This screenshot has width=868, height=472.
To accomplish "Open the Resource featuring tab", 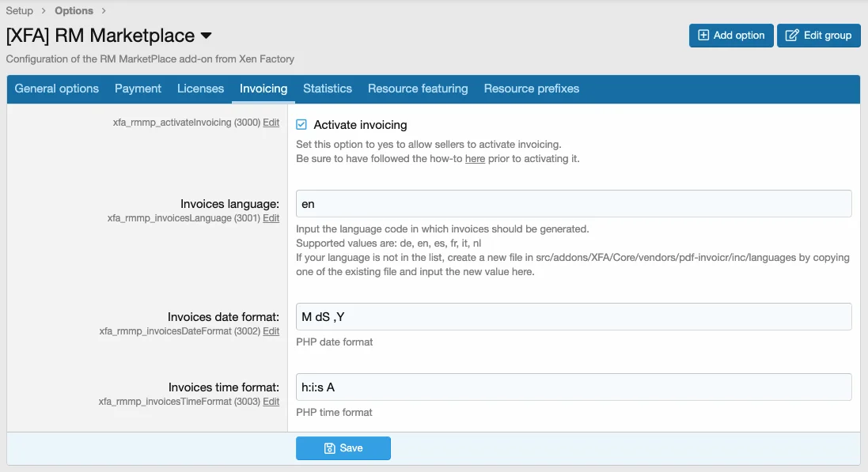I will (x=418, y=89).
